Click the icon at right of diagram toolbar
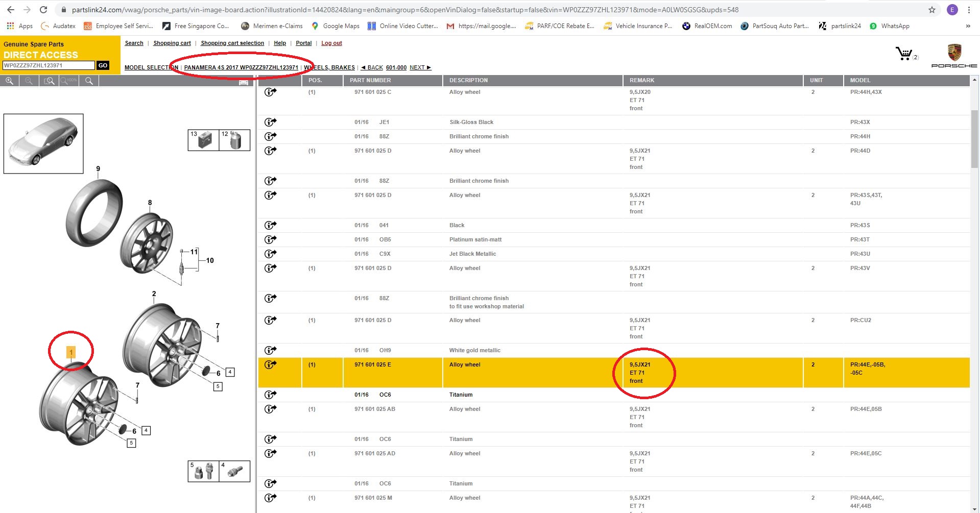Viewport: 980px width, 513px height. click(x=244, y=82)
